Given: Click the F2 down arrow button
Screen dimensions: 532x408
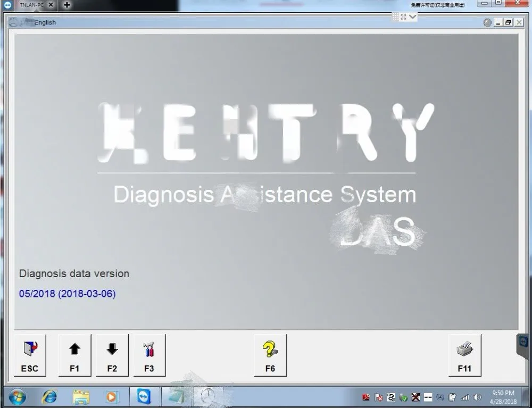Looking at the screenshot, I should (x=112, y=355).
